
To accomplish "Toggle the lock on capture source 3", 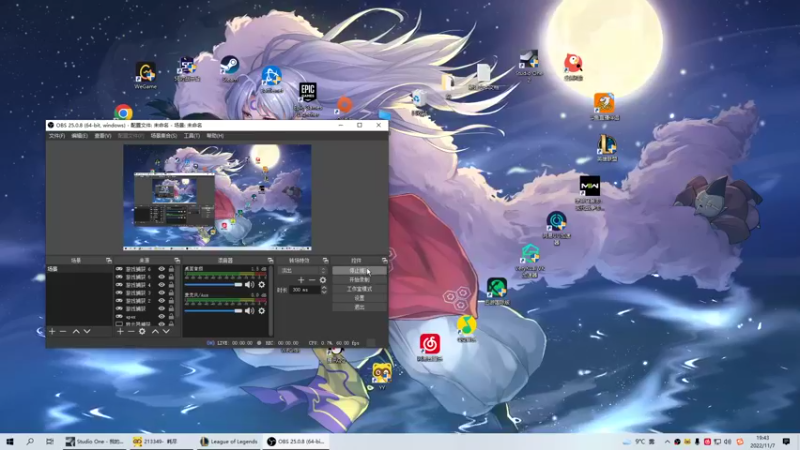I will click(171, 293).
